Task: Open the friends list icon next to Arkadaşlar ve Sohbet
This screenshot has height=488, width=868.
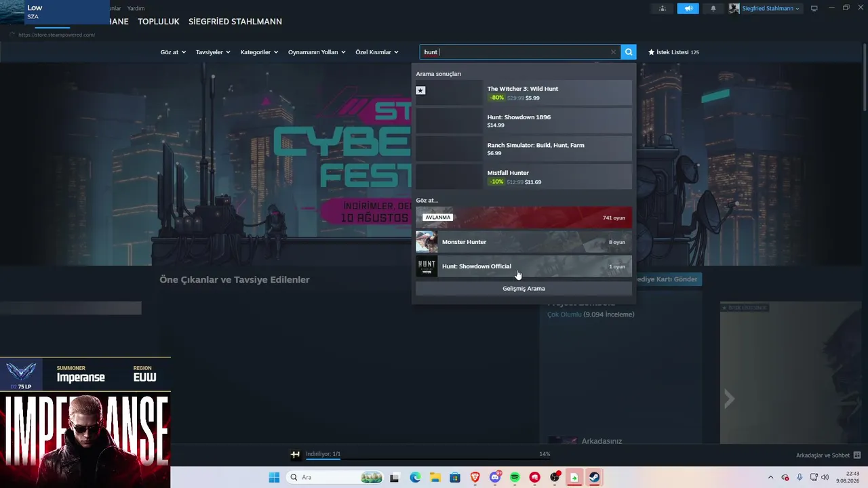Action: pyautogui.click(x=857, y=455)
